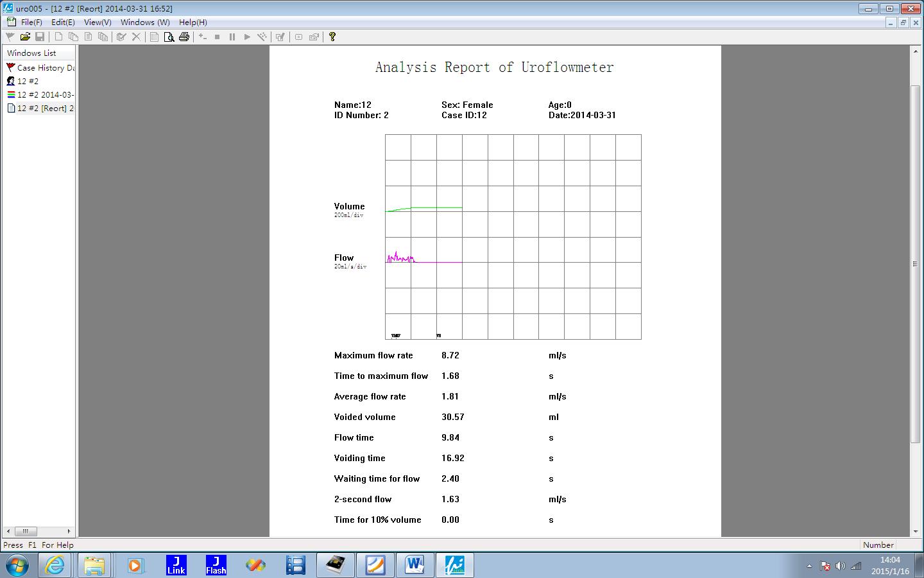Click the open folder toolbar icon
Viewport: 924px width, 578px height.
(x=25, y=37)
